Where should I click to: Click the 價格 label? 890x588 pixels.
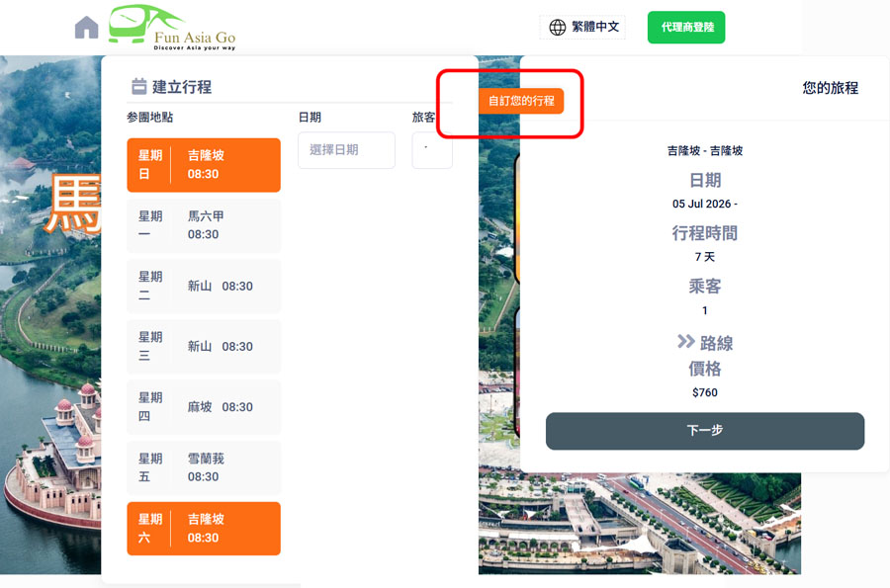point(705,369)
